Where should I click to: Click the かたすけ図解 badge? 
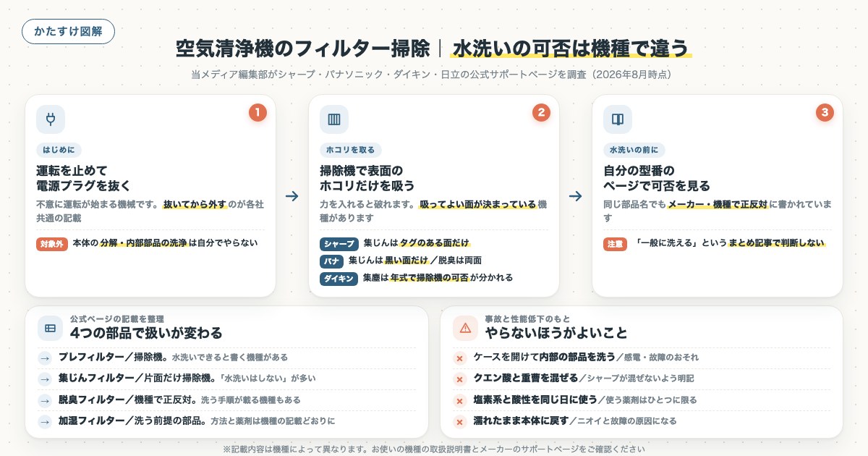(x=68, y=31)
